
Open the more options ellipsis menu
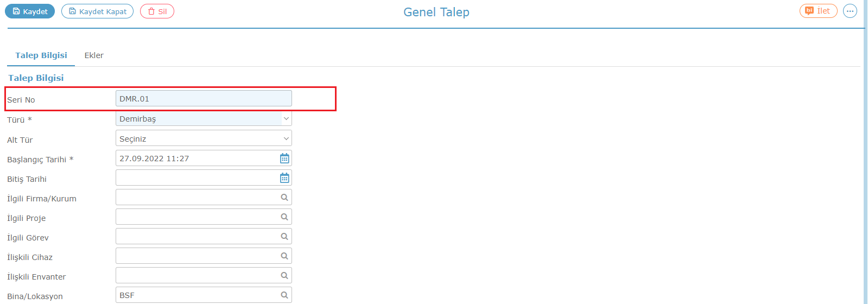(850, 11)
